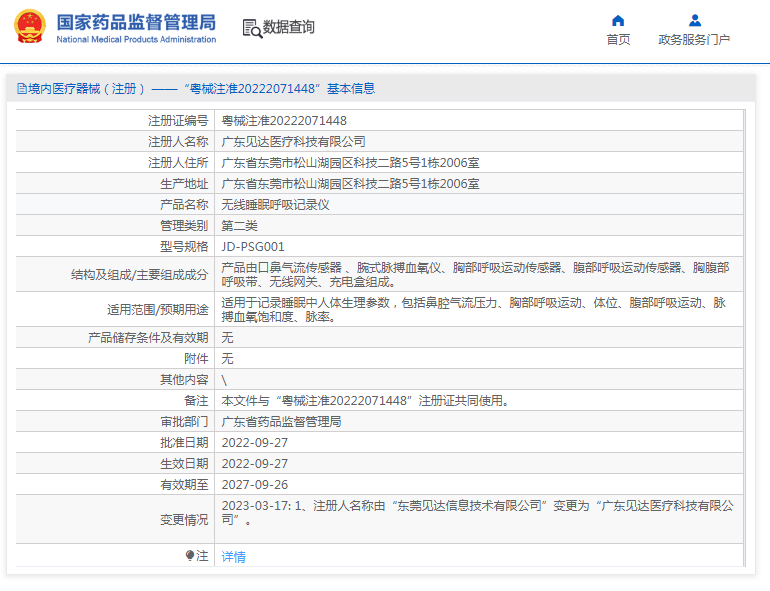Click the 变更情况 label
Image resolution: width=770 pixels, height=591 pixels.
click(x=184, y=520)
